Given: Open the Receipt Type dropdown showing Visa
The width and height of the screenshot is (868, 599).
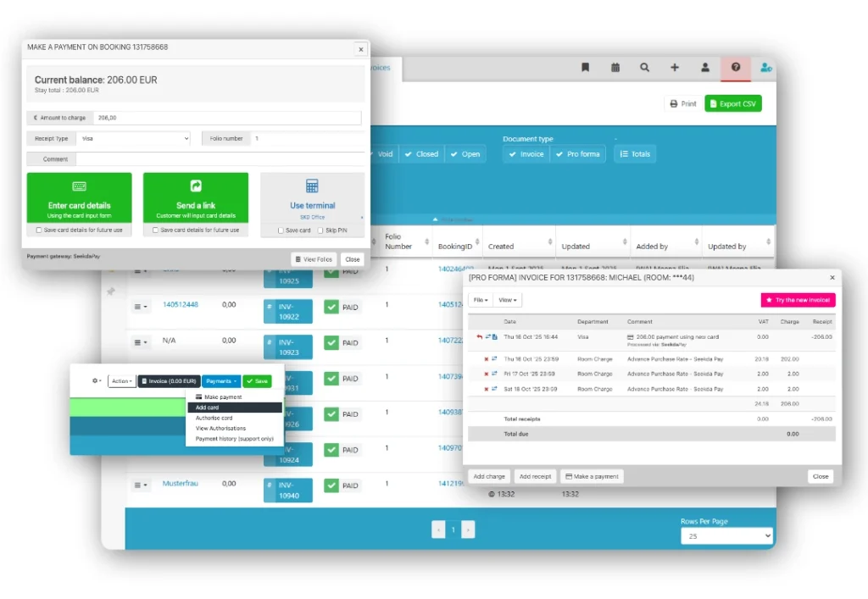Looking at the screenshot, I should tap(134, 138).
